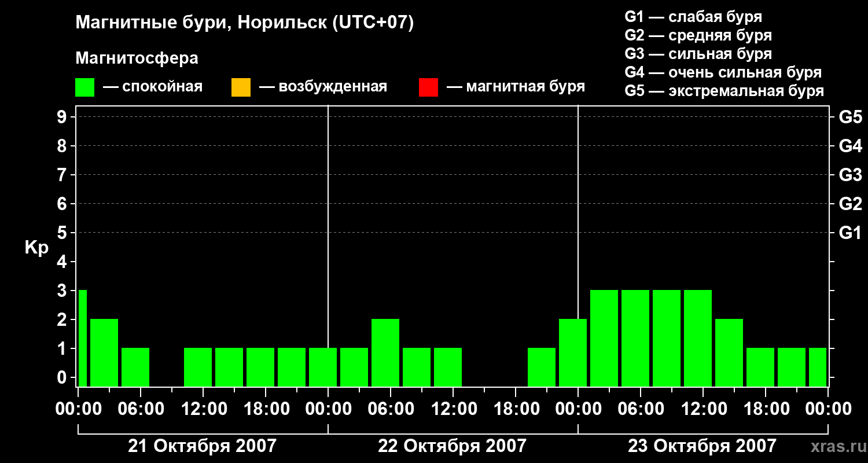The height and width of the screenshot is (463, 868).
Task: Click the orange 'возбужденная' legend swatch
Action: coord(241,87)
